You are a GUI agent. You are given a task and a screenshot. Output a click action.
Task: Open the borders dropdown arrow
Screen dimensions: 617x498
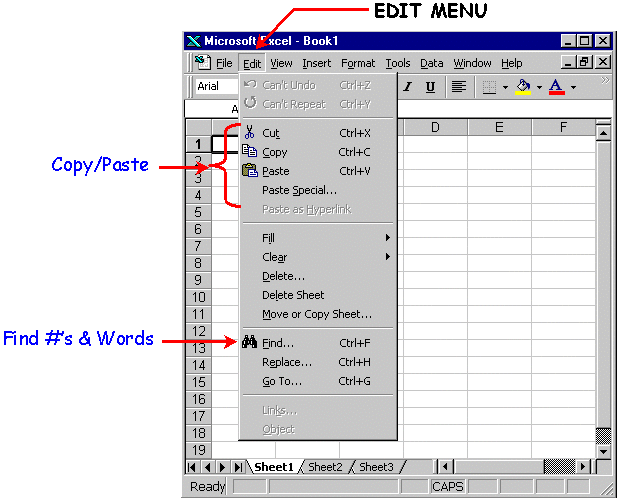coord(505,87)
